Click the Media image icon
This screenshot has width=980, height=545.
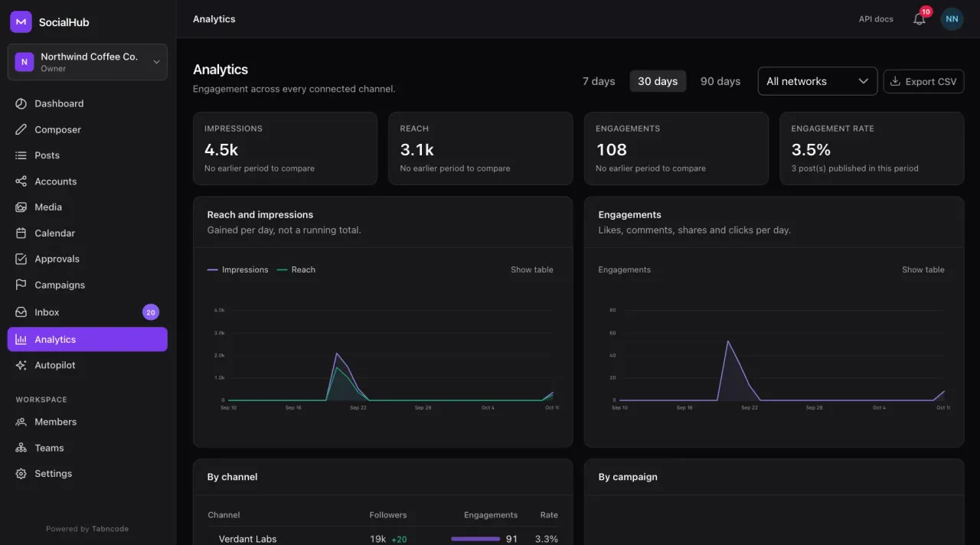(x=21, y=207)
